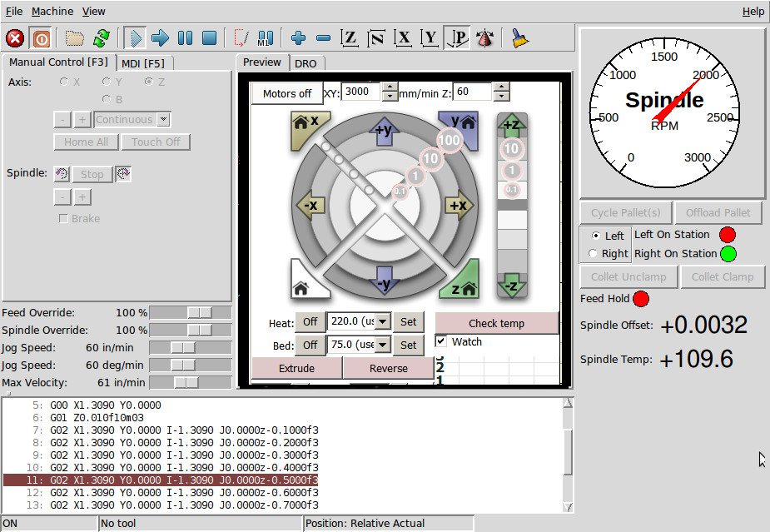Click the Check temp button

pos(496,323)
